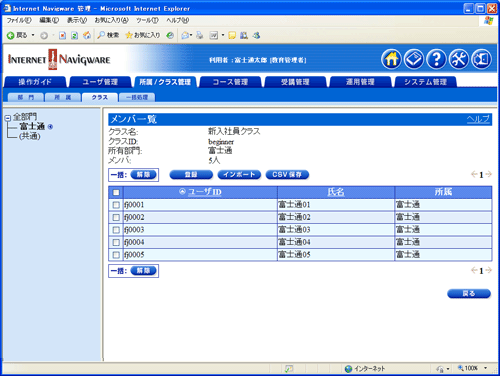
Task: Log out using the exit door icon
Action: point(482,59)
